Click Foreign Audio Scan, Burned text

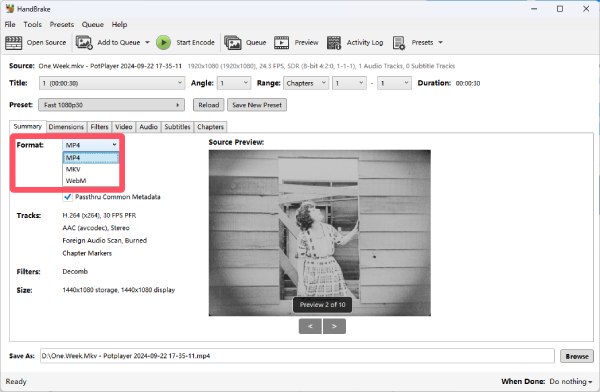click(x=104, y=240)
